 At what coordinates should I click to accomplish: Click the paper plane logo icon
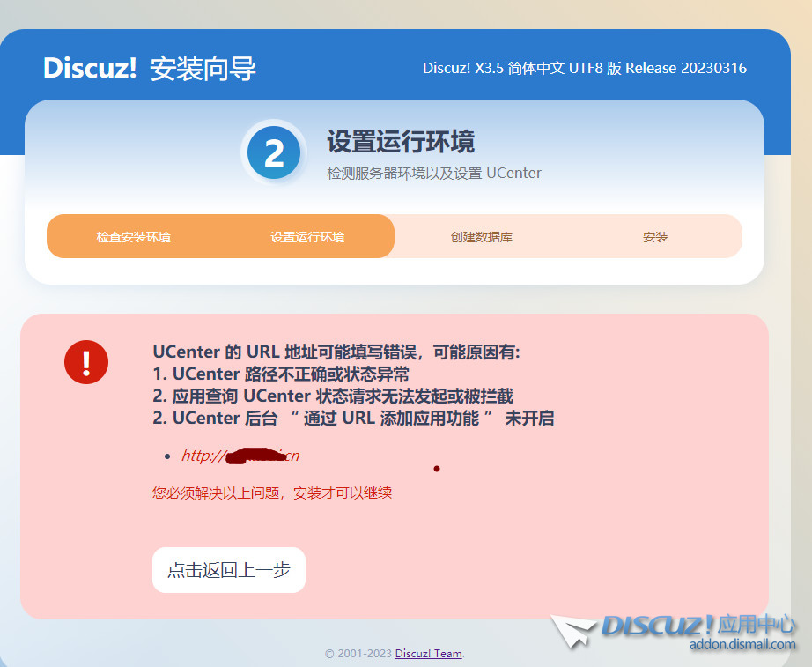tap(574, 633)
